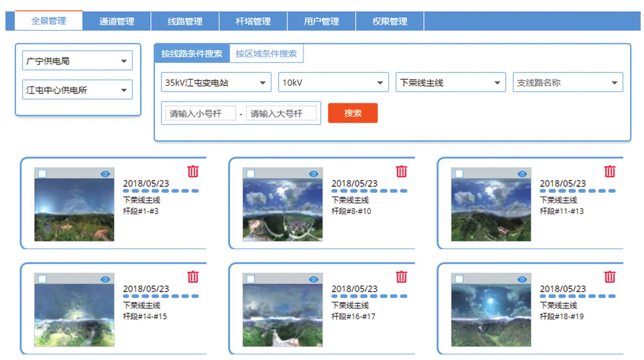Open the 广宁供电局 dropdown
This screenshot has height=360, width=644.
point(77,61)
